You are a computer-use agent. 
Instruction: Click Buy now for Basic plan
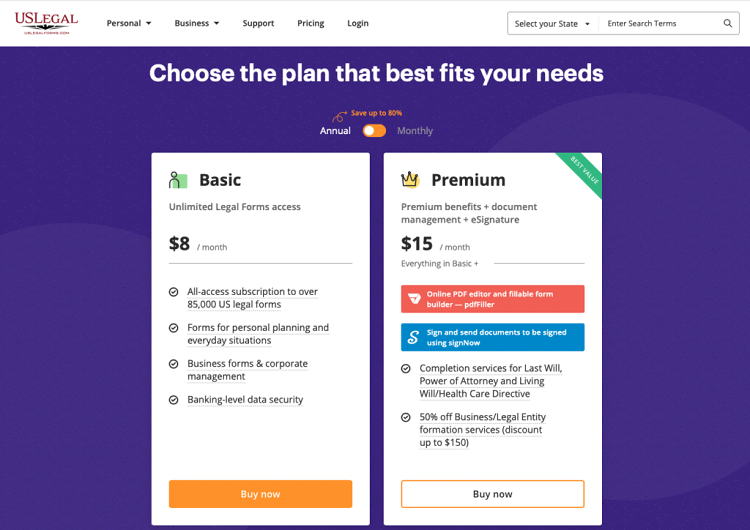pyautogui.click(x=260, y=494)
